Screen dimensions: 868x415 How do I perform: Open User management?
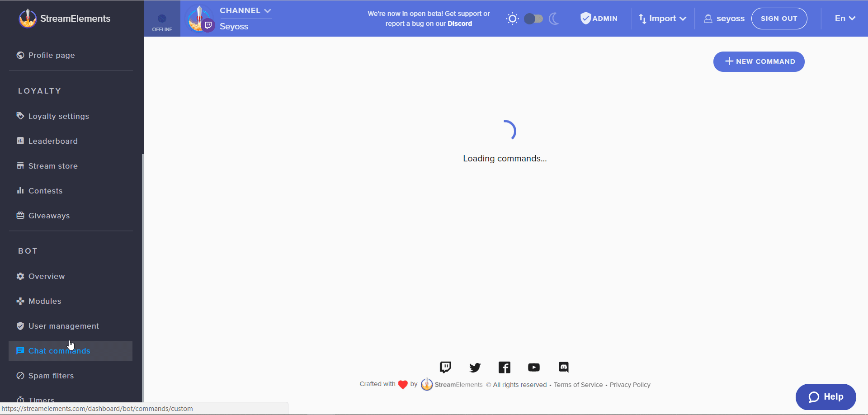coord(71,326)
